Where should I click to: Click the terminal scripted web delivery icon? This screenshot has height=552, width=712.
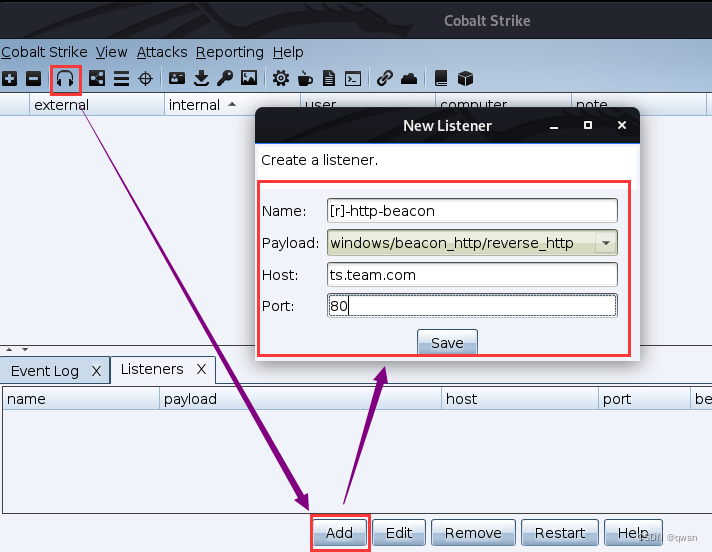353,79
